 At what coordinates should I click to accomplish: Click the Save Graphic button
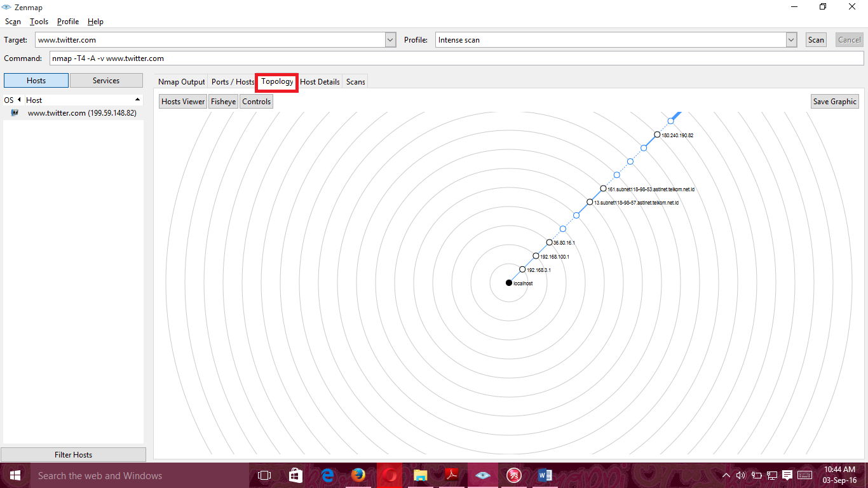coord(834,101)
